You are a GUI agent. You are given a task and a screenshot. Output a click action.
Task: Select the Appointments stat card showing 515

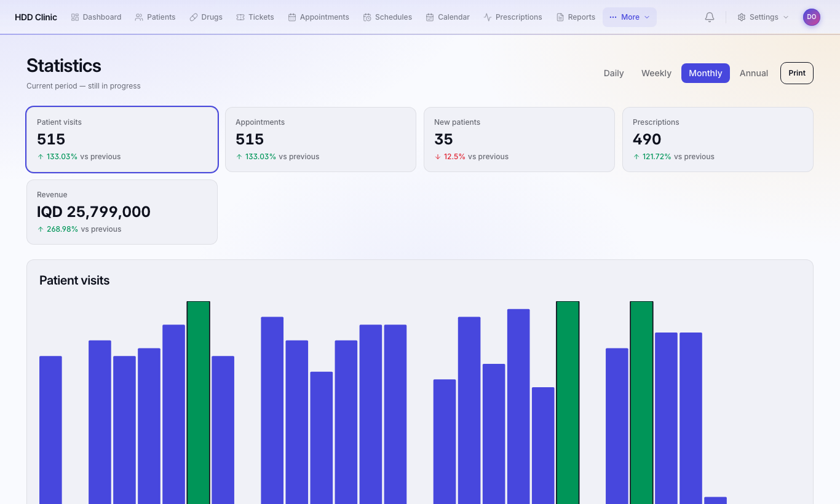(320, 140)
